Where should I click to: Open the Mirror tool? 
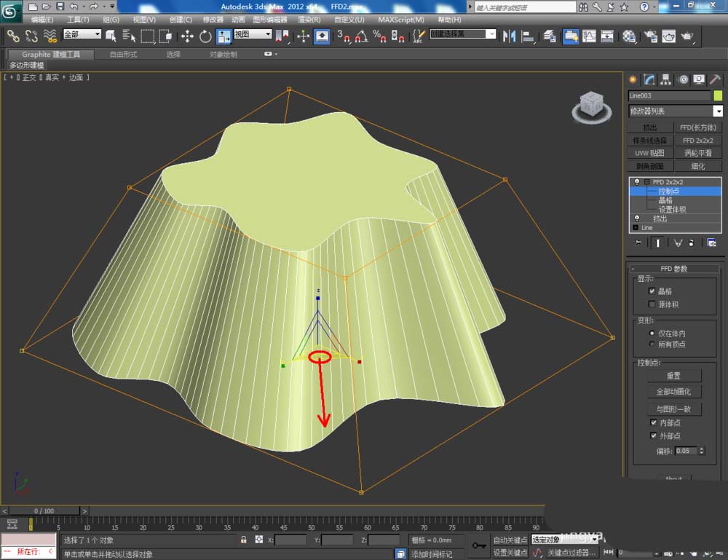click(510, 36)
